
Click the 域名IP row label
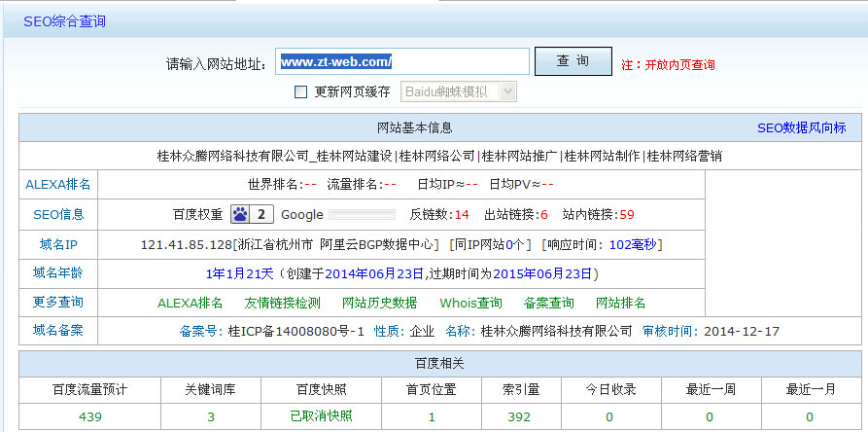(58, 244)
